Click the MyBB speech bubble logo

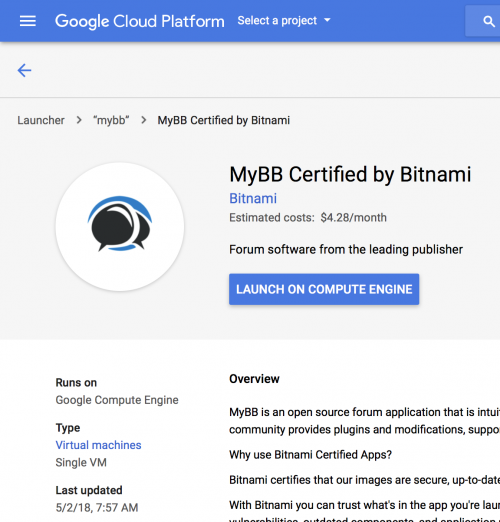(x=120, y=224)
